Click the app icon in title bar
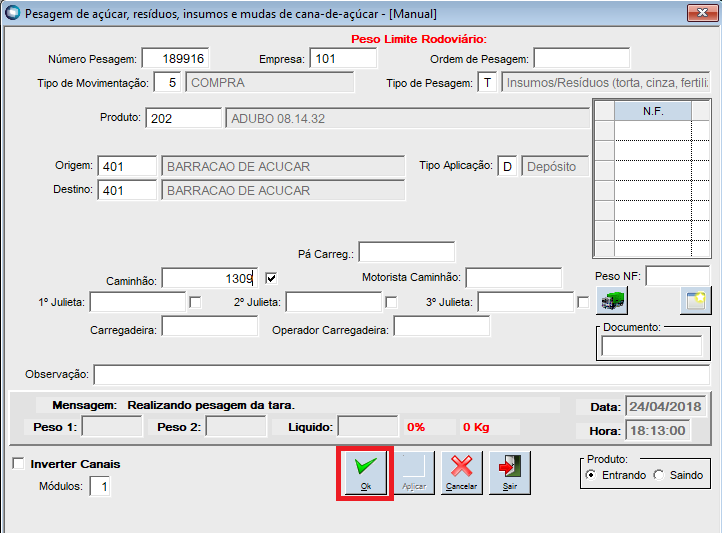Screen dimensions: 722x533 pos(12,13)
